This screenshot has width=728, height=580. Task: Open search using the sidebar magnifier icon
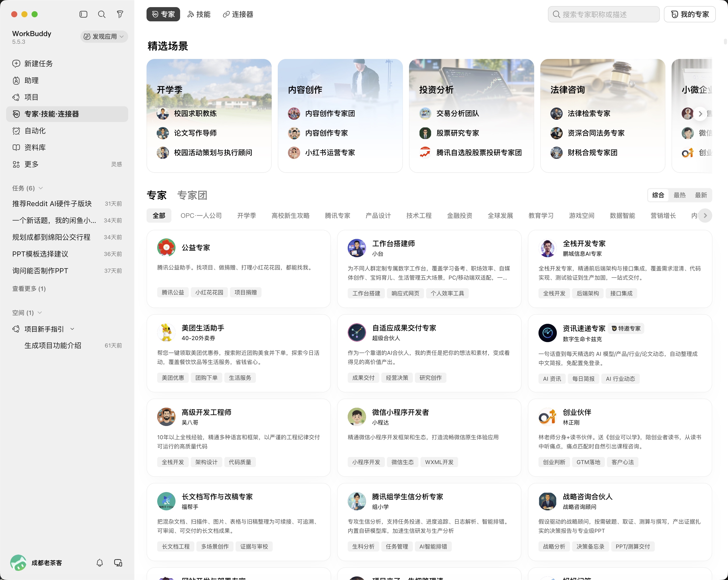pyautogui.click(x=102, y=14)
